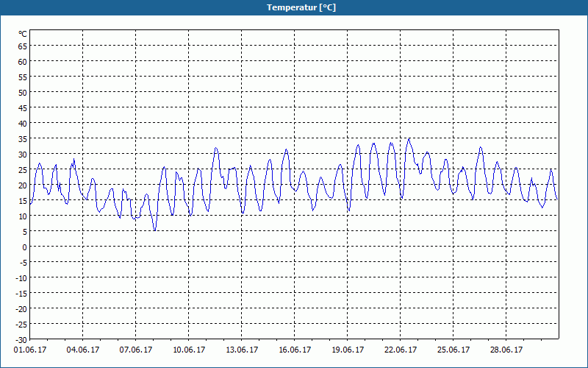Select the 55 value on the y-axis
The height and width of the screenshot is (368, 588).
[x=23, y=77]
